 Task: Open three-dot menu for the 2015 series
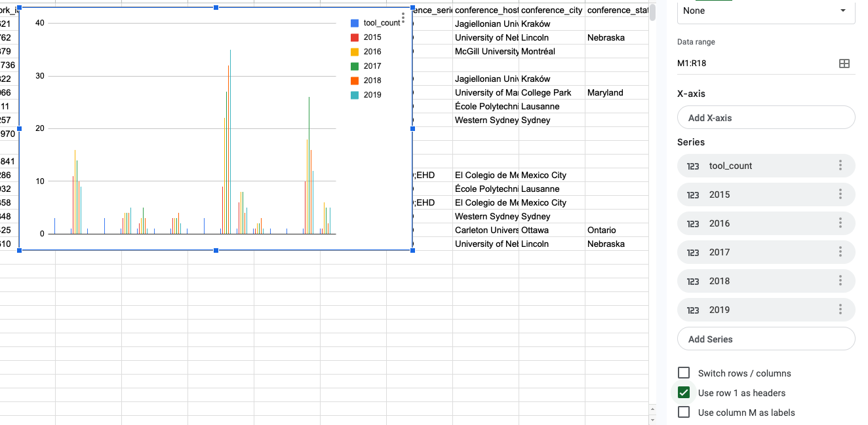(840, 194)
